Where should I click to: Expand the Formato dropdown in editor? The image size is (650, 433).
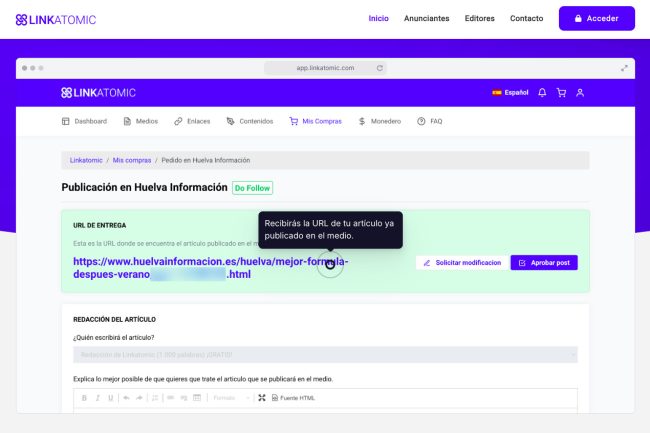click(x=231, y=398)
